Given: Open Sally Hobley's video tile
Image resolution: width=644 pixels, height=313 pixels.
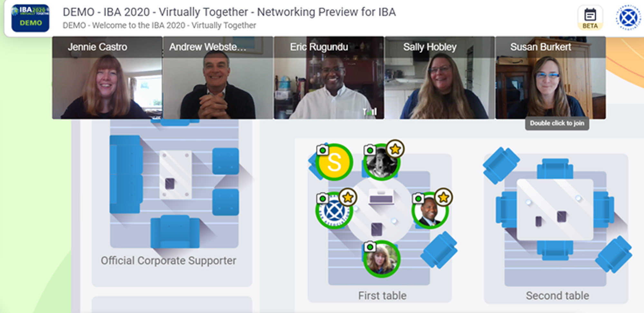Looking at the screenshot, I should point(440,78).
